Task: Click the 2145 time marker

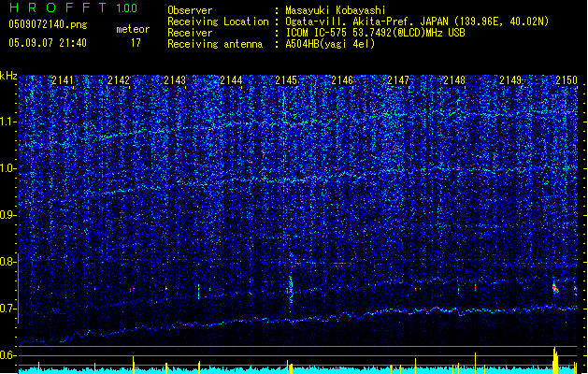Action: 287,81
